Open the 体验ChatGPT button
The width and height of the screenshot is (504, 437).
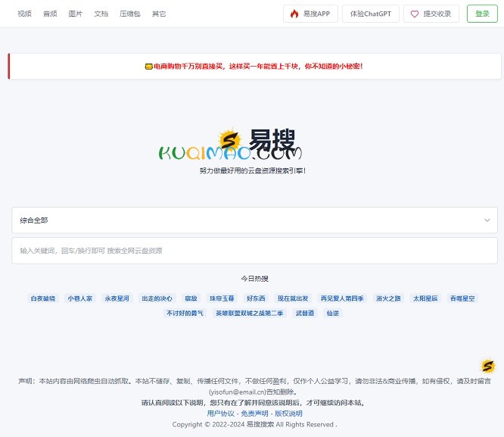pyautogui.click(x=371, y=14)
